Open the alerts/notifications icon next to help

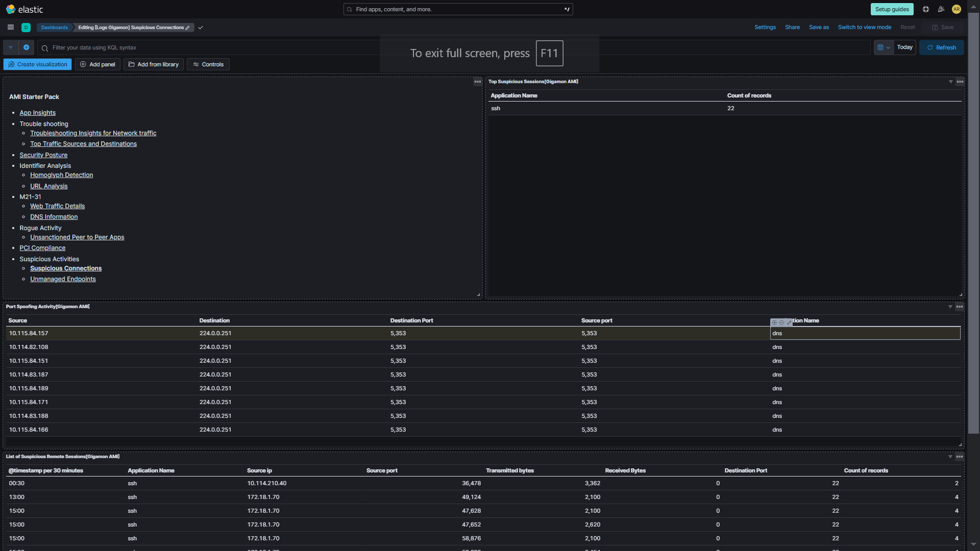click(941, 9)
